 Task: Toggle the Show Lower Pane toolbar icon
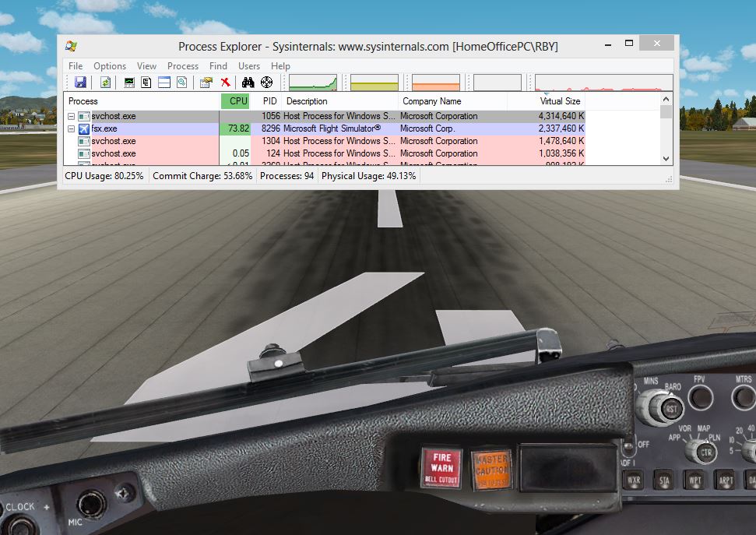(164, 83)
